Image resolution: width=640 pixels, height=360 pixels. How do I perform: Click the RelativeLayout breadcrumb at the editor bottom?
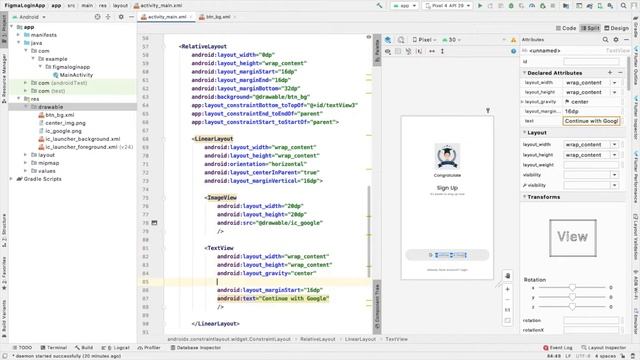(318, 339)
